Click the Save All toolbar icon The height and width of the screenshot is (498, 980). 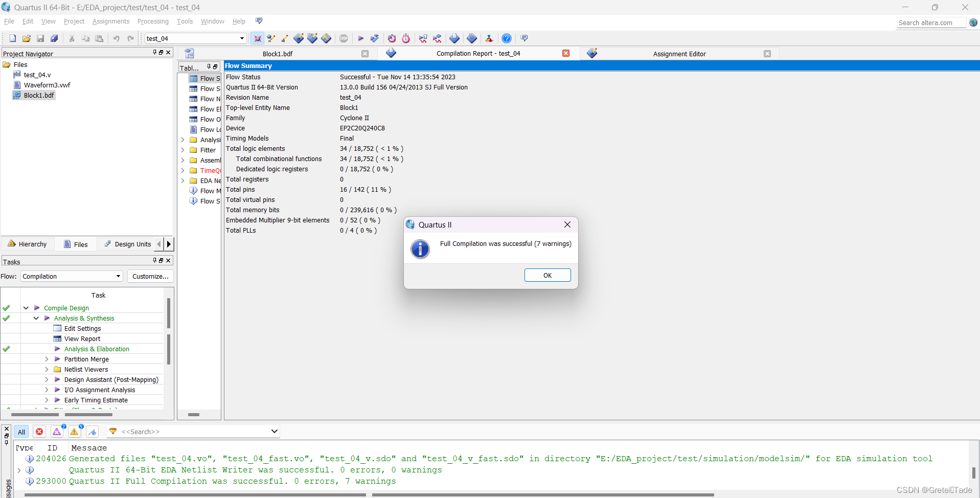(54, 38)
